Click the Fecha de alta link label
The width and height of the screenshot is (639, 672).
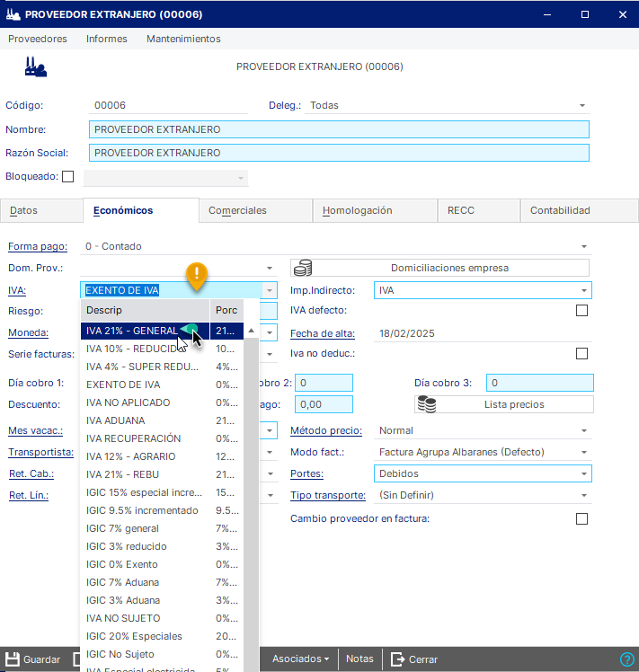tap(323, 333)
